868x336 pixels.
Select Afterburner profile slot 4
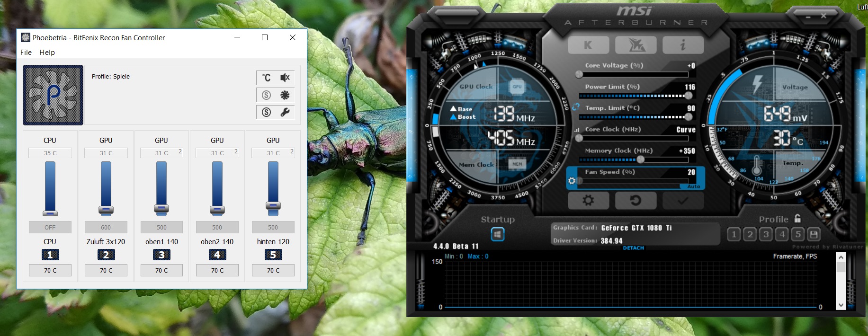coord(782,234)
